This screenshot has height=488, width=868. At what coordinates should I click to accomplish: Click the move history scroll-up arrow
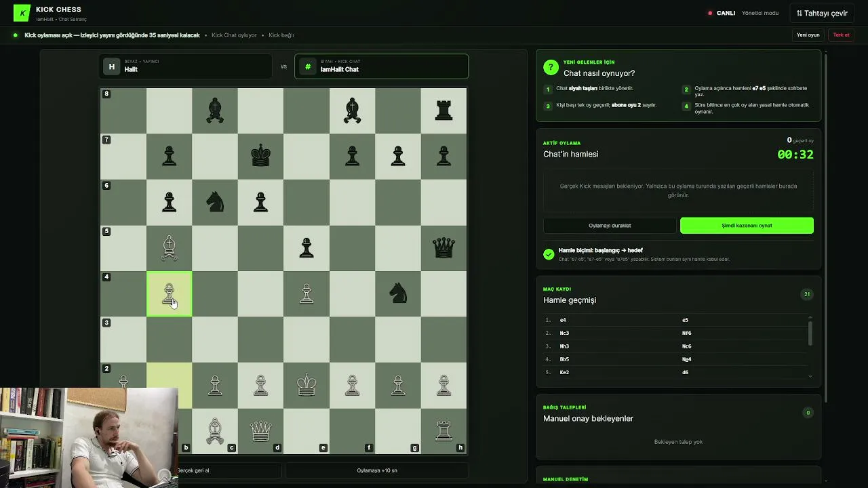(810, 317)
